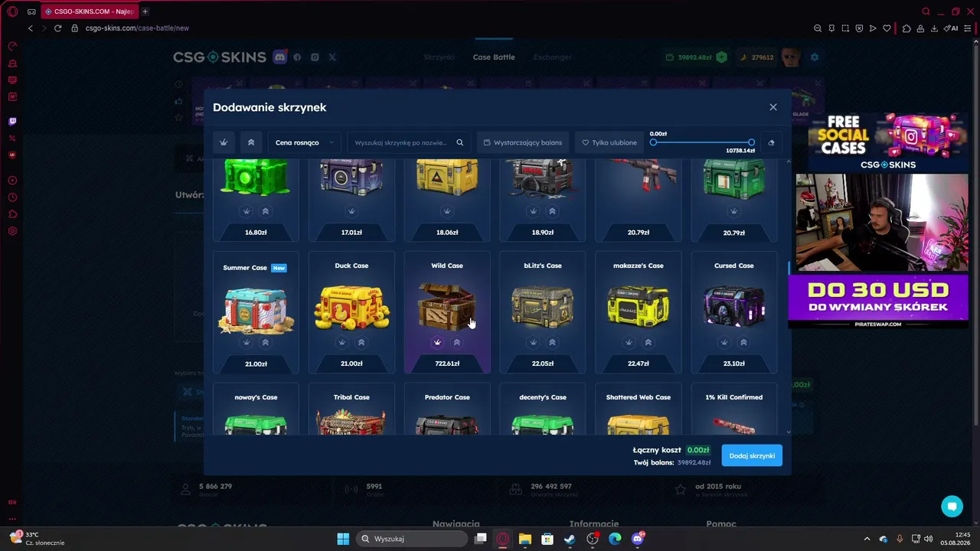Open the Exchanger tab in site header

coord(553,57)
